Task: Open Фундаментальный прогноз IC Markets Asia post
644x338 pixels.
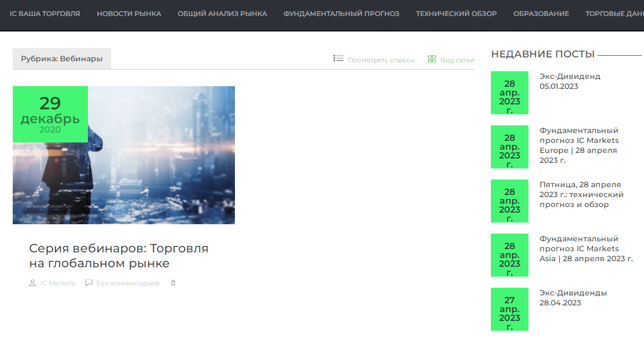Action: pos(586,249)
